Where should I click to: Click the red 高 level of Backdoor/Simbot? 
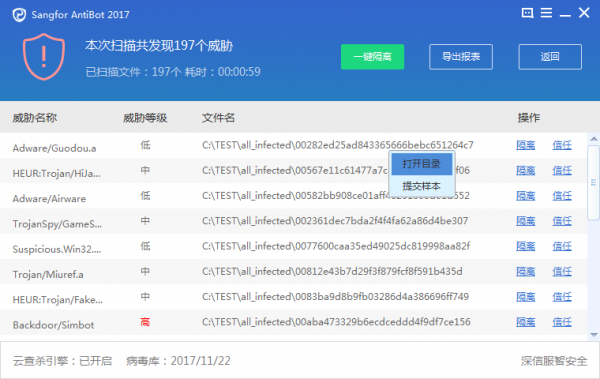(x=145, y=322)
